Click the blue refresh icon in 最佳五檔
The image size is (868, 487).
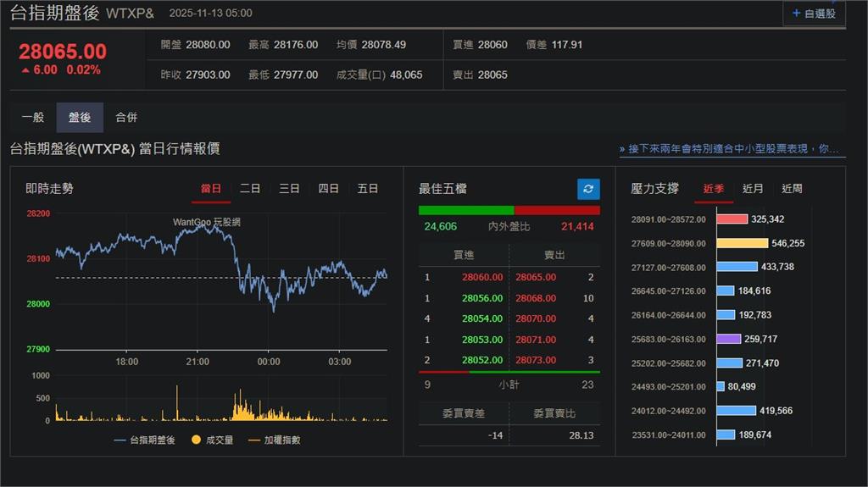[588, 189]
